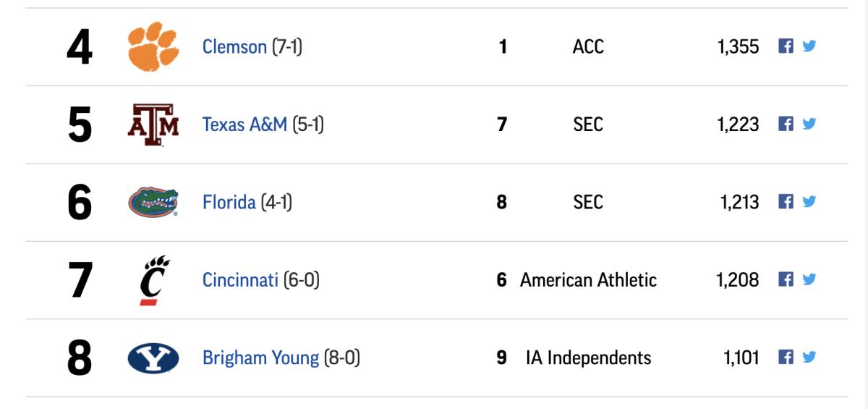The height and width of the screenshot is (409, 868).
Task: Open the Florida team link
Action: click(x=229, y=202)
